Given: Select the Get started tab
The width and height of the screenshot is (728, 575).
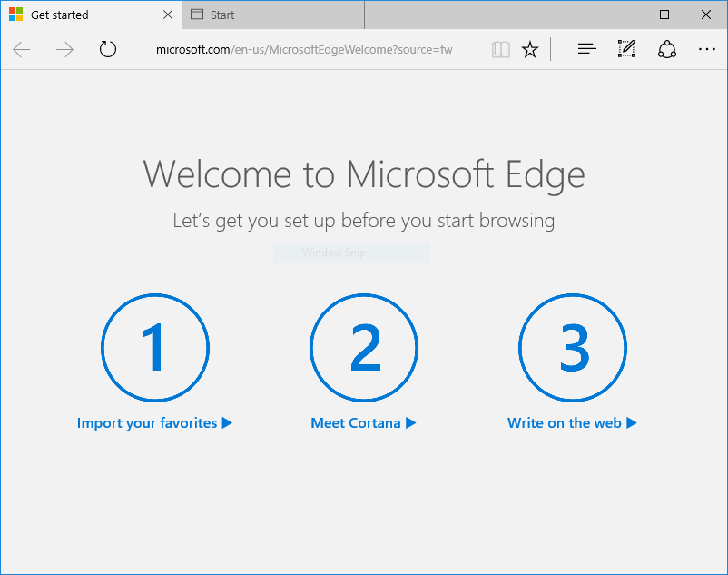Looking at the screenshot, I should coord(92,15).
